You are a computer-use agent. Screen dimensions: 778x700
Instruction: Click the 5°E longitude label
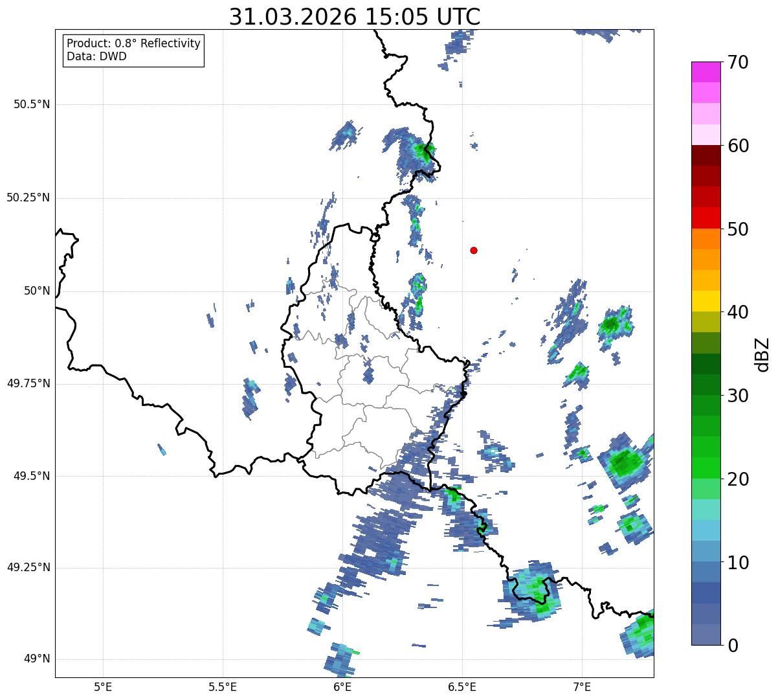103,687
